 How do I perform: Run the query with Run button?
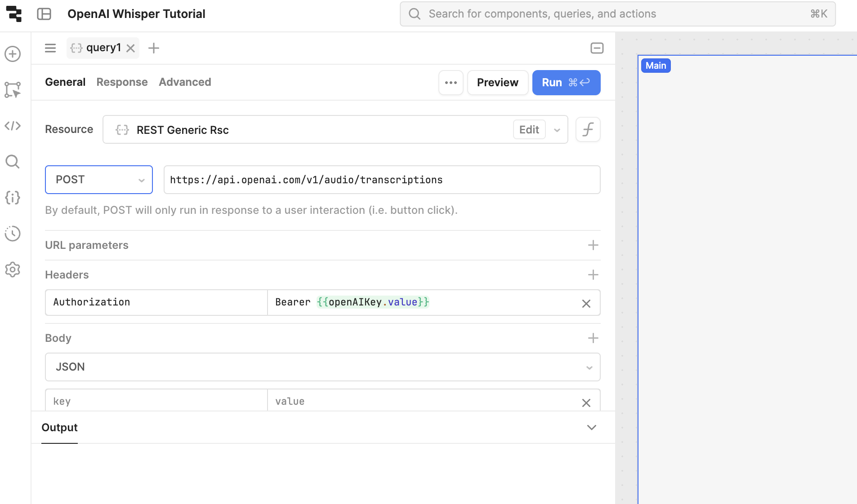pos(566,83)
